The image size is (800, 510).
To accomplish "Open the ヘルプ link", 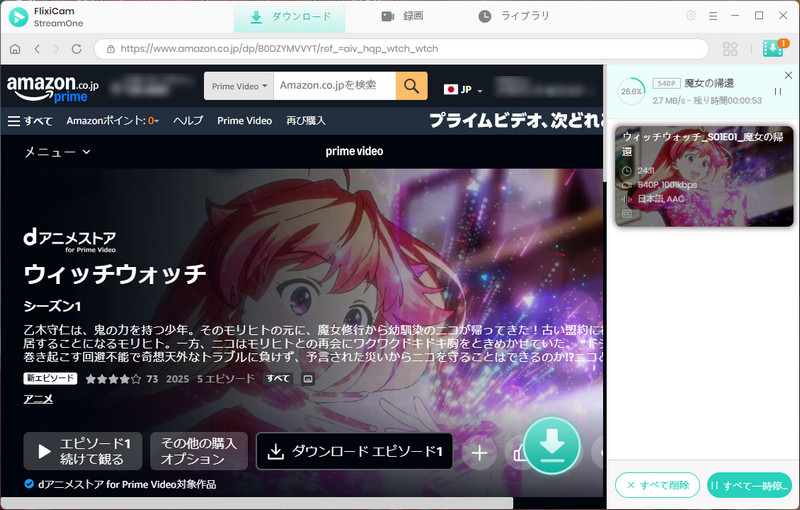I will coord(188,121).
